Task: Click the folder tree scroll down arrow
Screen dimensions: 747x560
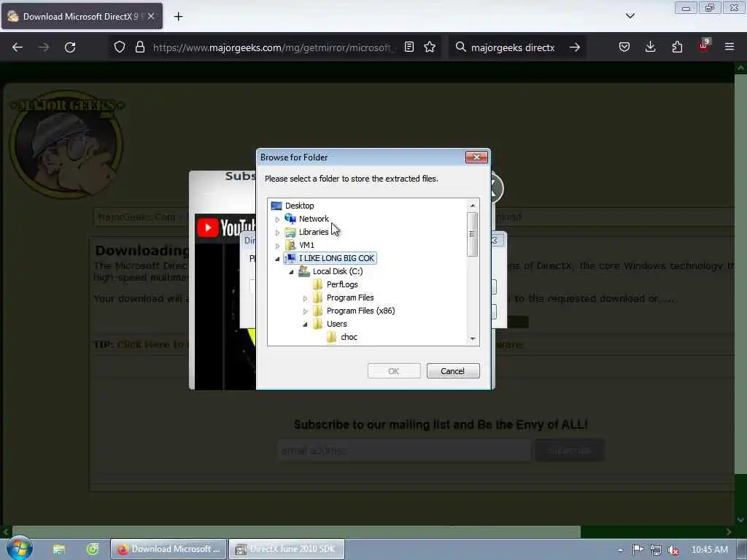Action: click(x=472, y=338)
